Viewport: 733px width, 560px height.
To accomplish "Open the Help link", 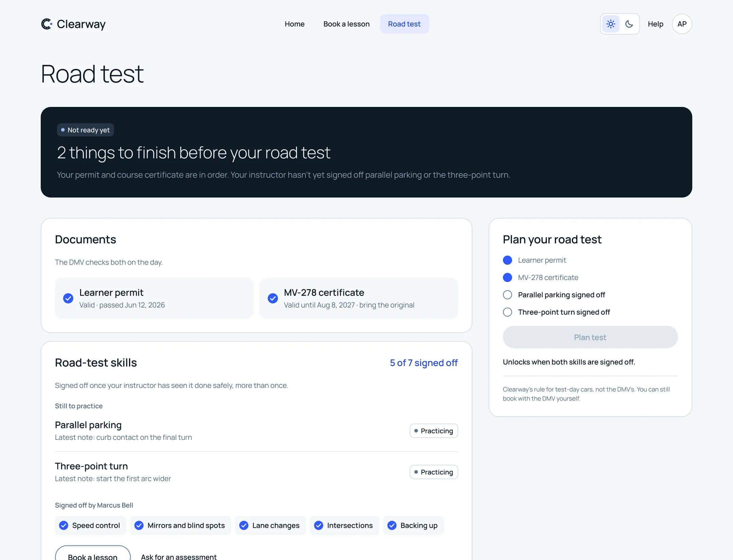I will tap(655, 24).
